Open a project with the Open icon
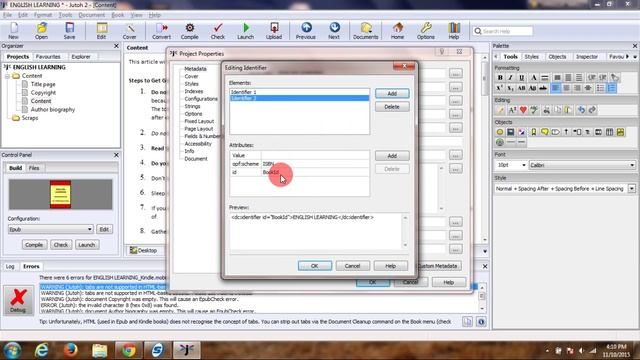The image size is (640, 360). pos(41,31)
